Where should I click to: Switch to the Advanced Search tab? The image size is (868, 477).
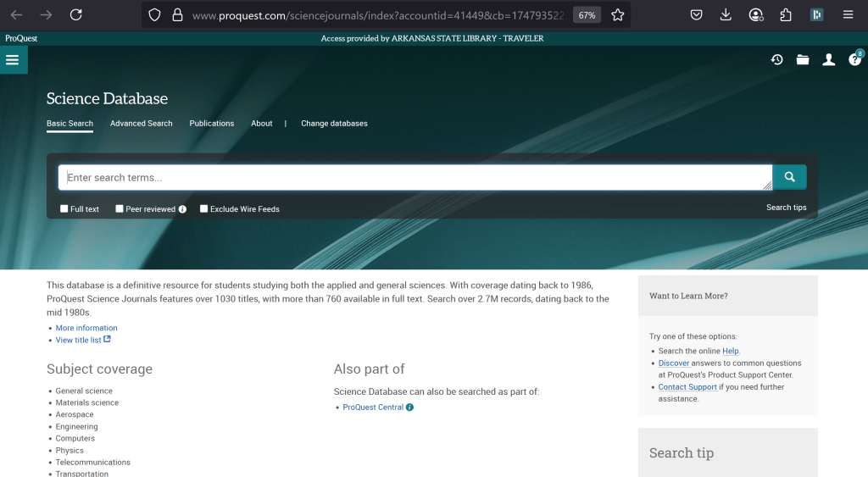(141, 124)
